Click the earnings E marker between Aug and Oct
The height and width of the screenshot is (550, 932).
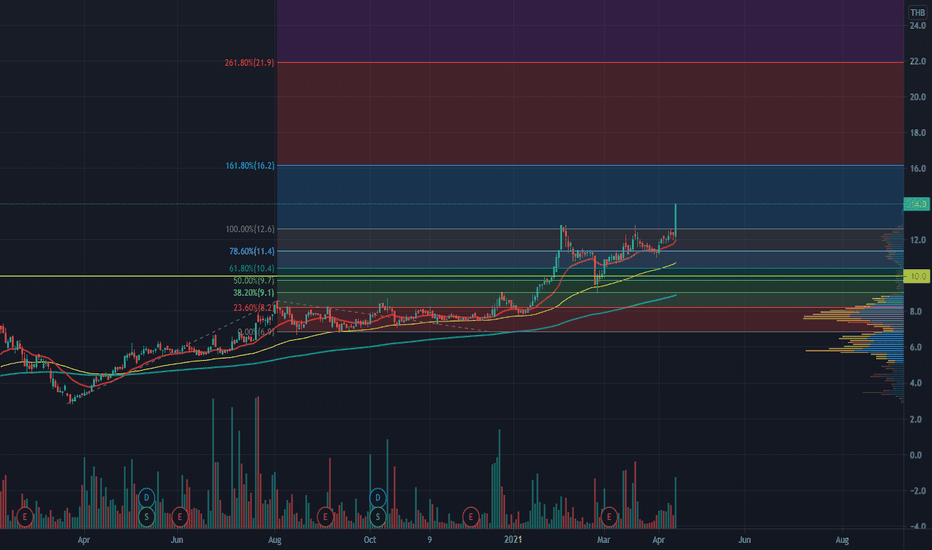tap(325, 517)
